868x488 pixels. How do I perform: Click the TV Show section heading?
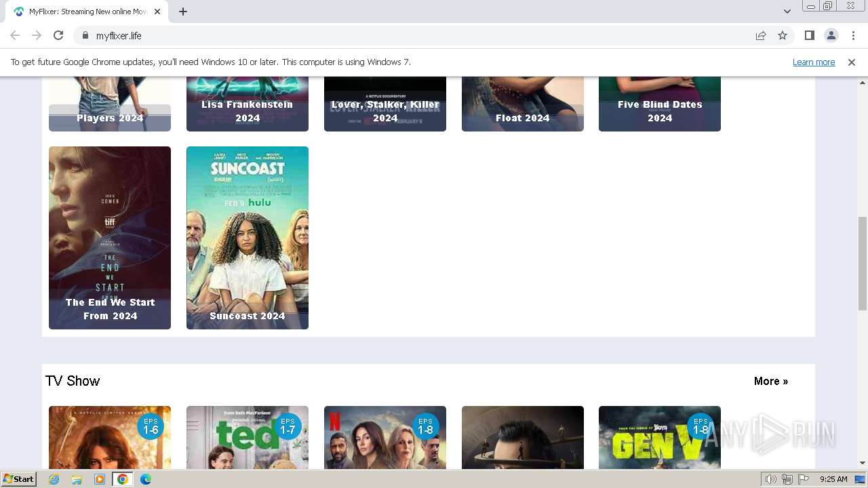pos(73,381)
